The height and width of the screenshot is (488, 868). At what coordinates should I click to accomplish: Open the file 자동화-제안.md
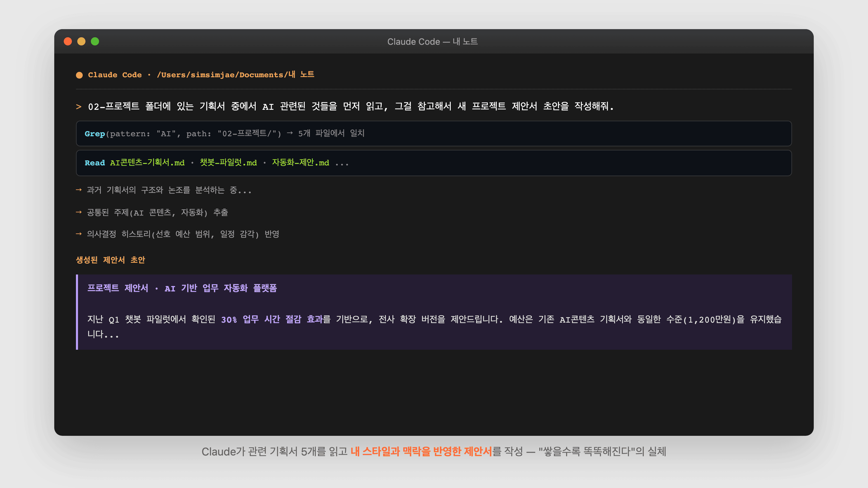(300, 163)
